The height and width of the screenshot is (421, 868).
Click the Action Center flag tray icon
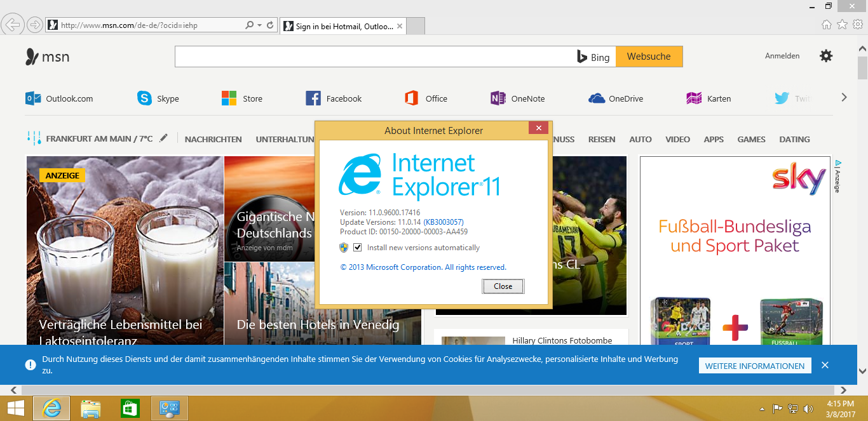click(776, 409)
